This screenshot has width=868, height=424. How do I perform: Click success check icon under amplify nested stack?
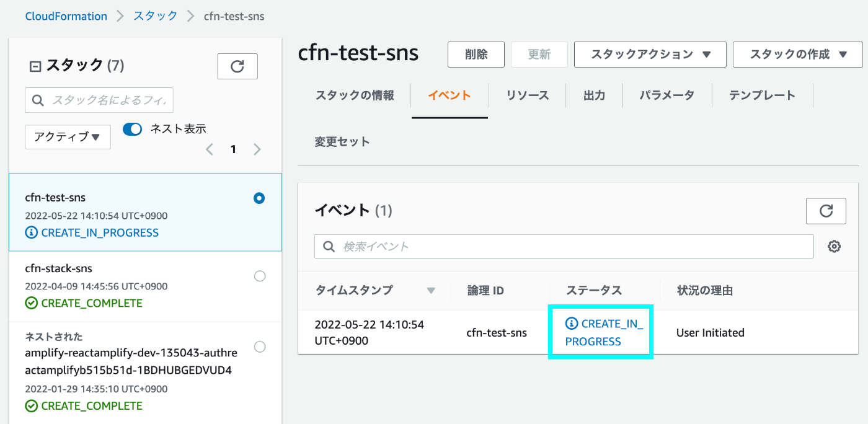(x=31, y=407)
